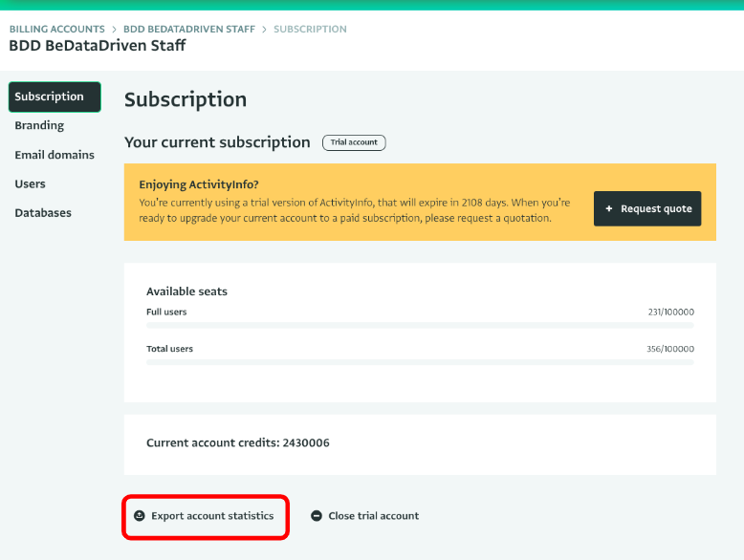The image size is (744, 560).
Task: Go to BDD BeDataDriven Staff breadcrumb
Action: [189, 30]
